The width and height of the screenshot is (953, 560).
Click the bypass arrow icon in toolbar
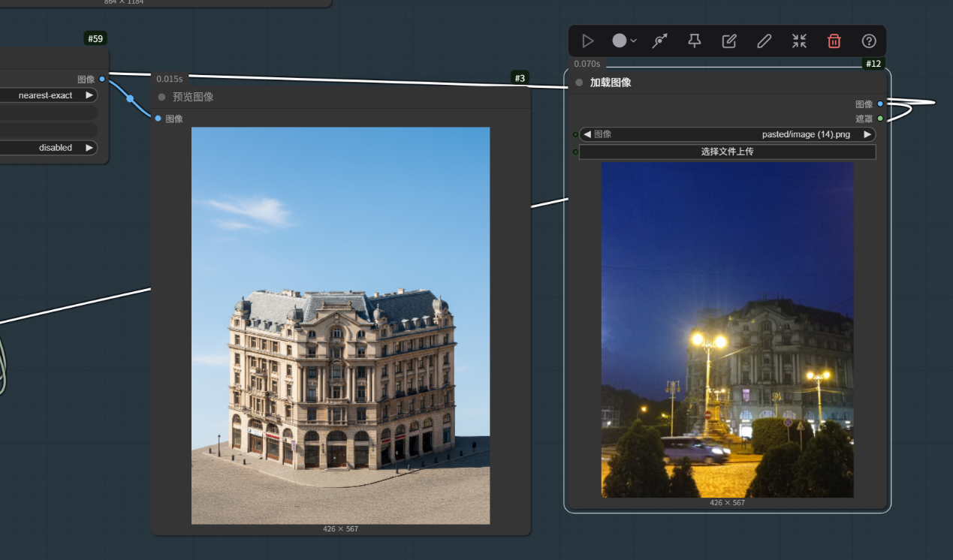(659, 41)
